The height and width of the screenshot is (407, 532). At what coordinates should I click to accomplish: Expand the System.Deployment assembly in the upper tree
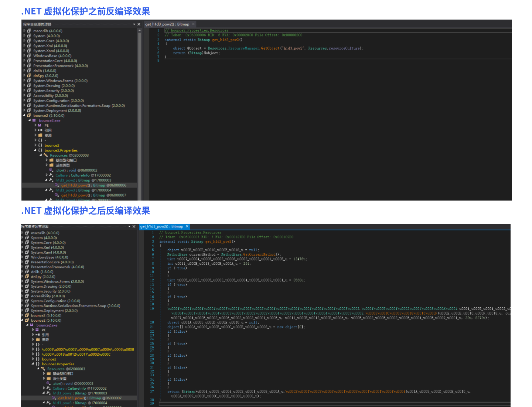(24, 110)
